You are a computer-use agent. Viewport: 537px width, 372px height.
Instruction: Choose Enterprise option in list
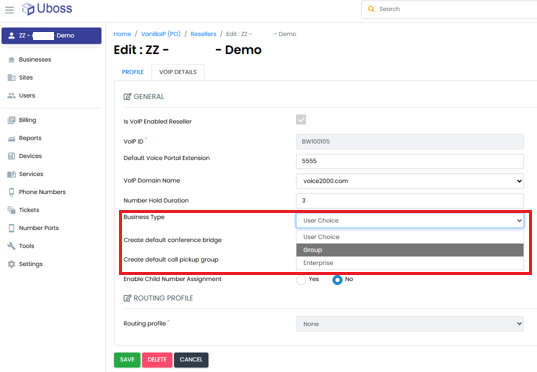(410, 263)
